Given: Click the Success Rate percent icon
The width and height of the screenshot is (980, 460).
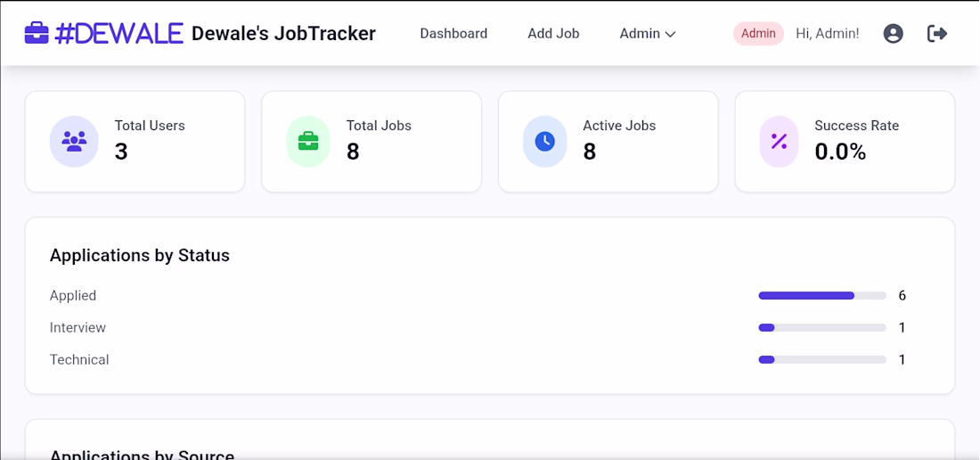Looking at the screenshot, I should 779,141.
